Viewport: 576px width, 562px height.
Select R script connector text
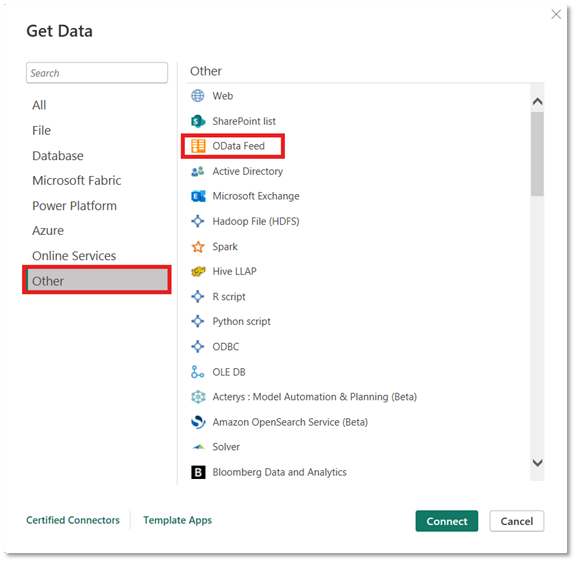click(229, 297)
